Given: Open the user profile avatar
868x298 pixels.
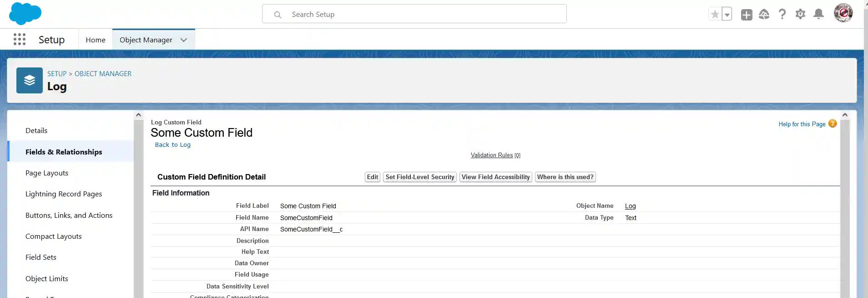Looking at the screenshot, I should click(x=843, y=13).
